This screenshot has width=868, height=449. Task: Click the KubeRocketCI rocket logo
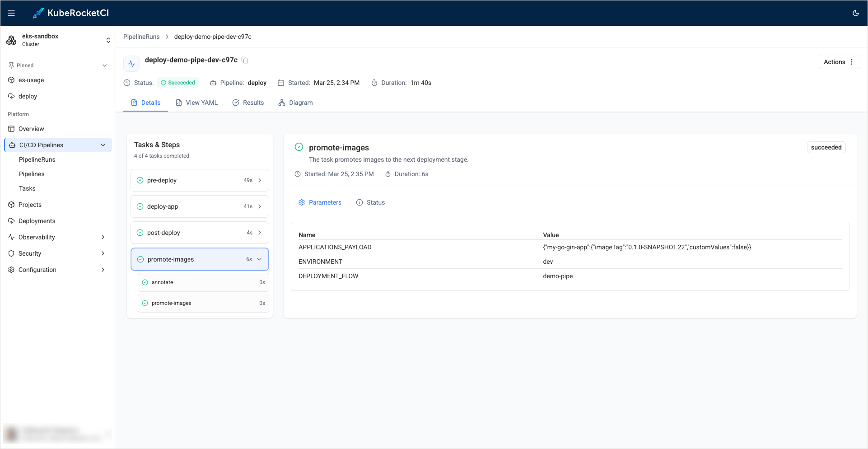(38, 13)
